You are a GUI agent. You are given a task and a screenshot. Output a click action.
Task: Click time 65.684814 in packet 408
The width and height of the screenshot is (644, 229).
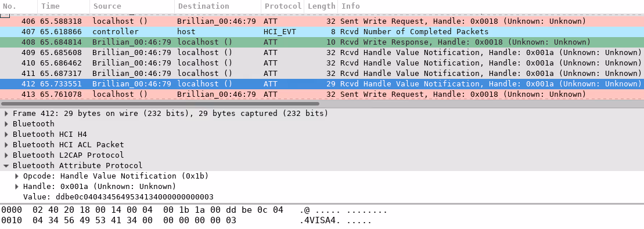click(x=61, y=42)
